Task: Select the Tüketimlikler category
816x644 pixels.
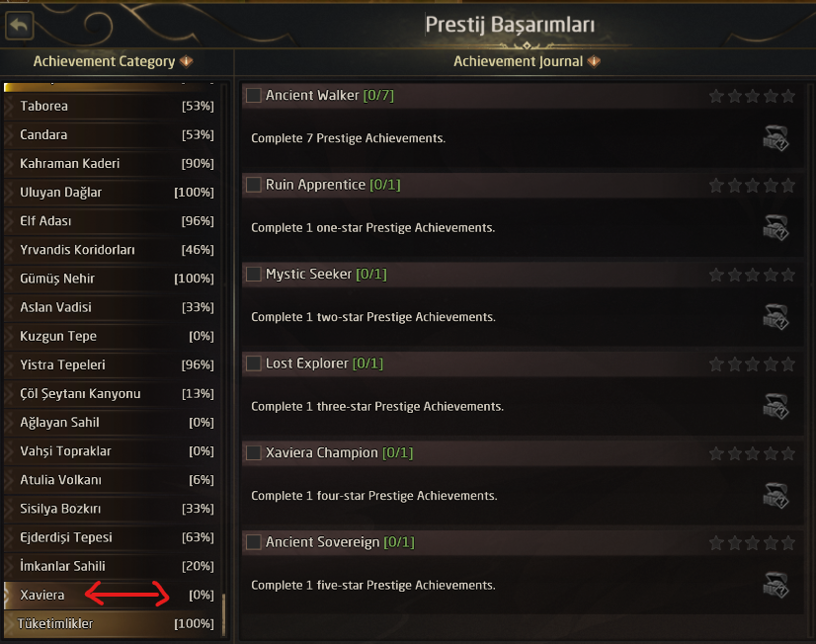Action: click(x=109, y=623)
